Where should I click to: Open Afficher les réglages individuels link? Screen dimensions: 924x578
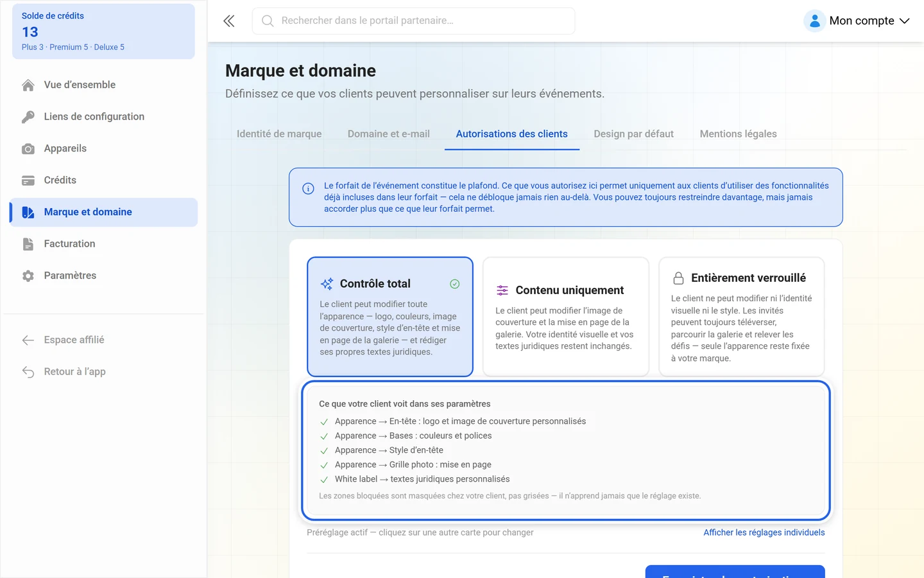coord(764,532)
